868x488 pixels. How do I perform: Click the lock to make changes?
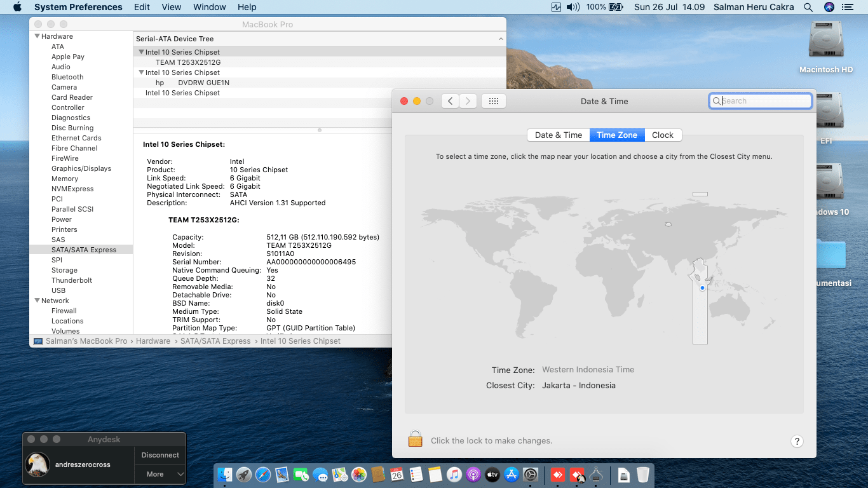[416, 440]
